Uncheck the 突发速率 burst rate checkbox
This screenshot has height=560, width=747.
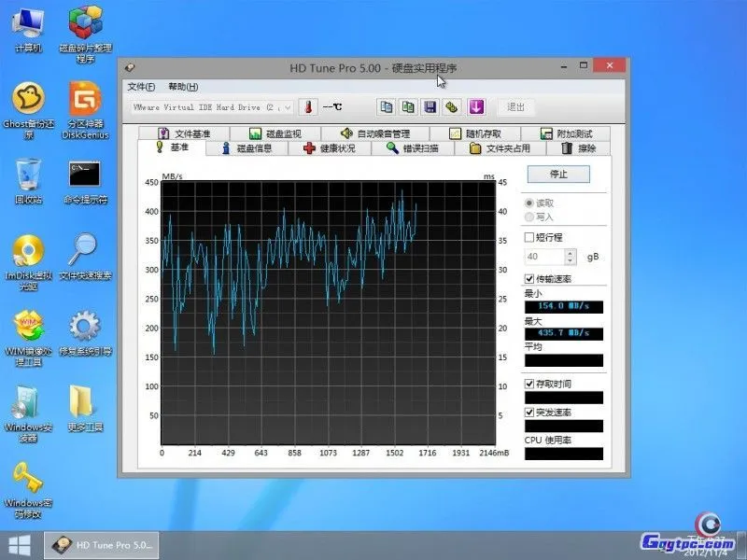click(x=530, y=412)
